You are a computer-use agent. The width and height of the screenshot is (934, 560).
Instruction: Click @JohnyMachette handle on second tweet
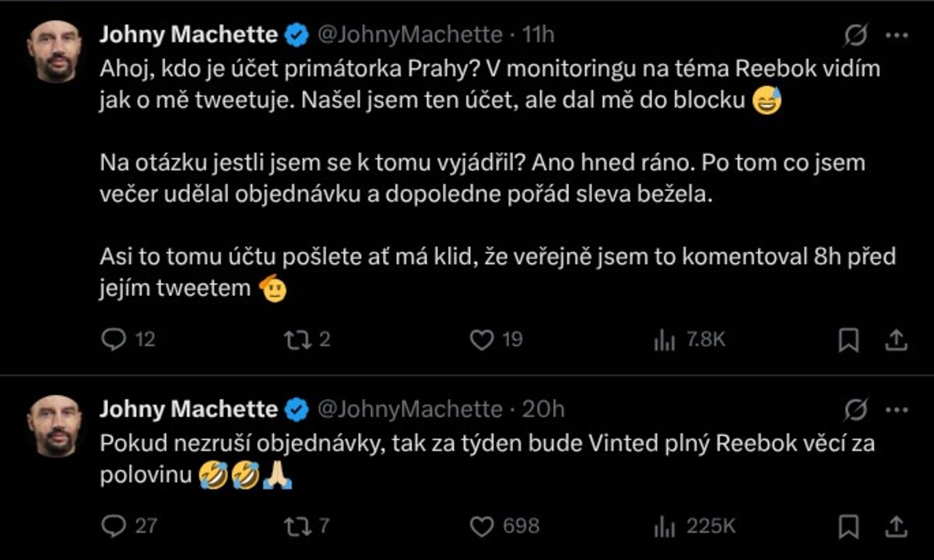[x=409, y=409]
